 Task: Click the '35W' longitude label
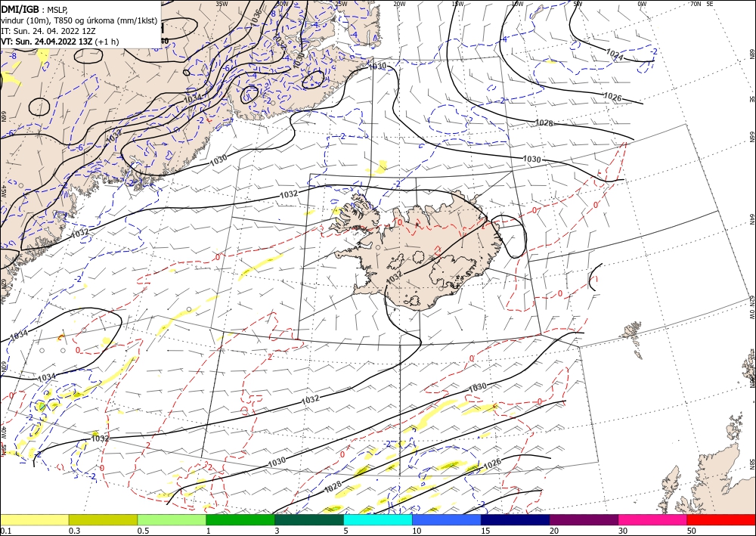222,3
